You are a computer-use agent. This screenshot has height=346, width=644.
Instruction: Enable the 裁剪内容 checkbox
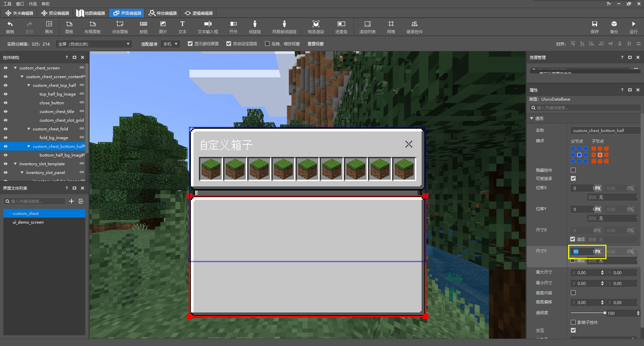coord(573,293)
